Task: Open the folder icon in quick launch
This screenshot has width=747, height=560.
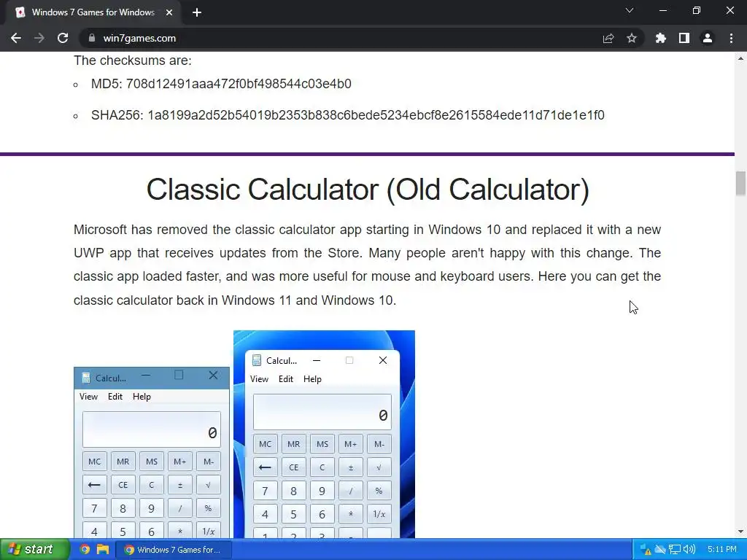Action: 102,549
